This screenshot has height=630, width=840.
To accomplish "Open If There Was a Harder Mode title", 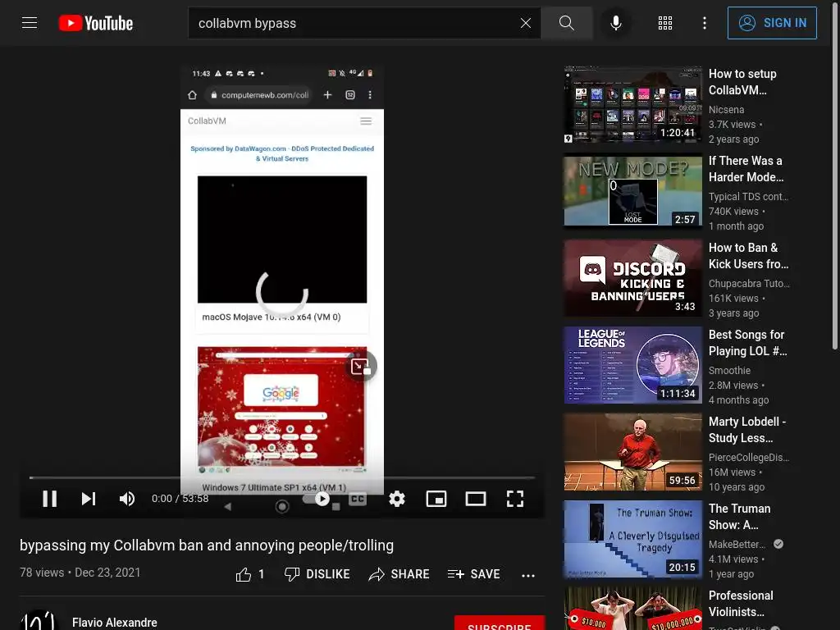I will 746,169.
